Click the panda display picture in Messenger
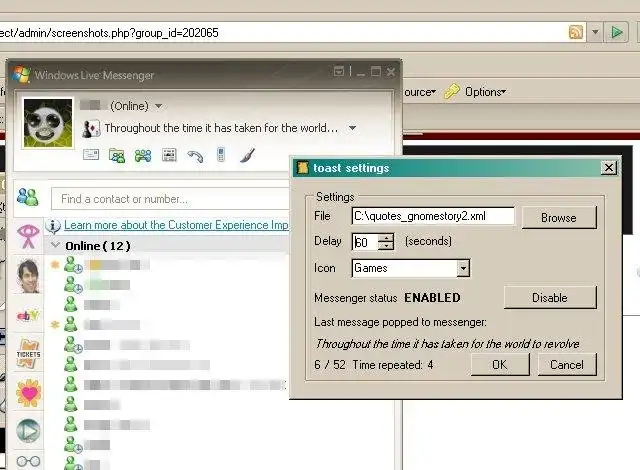 click(48, 123)
